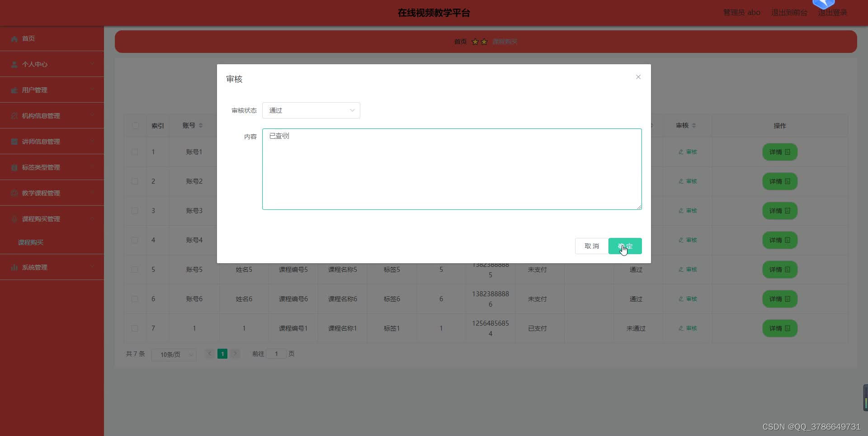Toggle the select-all checkbox in table header
This screenshot has height=436, width=868.
135,126
